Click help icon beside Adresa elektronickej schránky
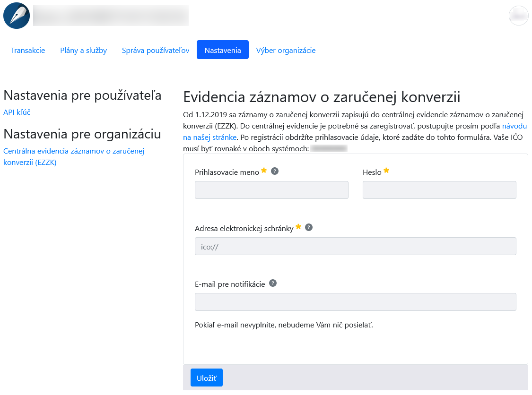Screen dimensions: 532x395 (309, 227)
